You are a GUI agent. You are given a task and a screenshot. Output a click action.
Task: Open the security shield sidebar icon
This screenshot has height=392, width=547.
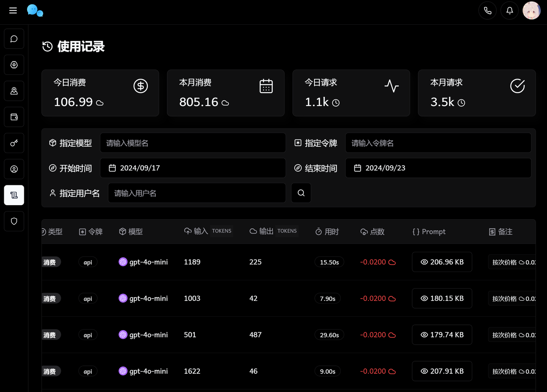(x=14, y=221)
